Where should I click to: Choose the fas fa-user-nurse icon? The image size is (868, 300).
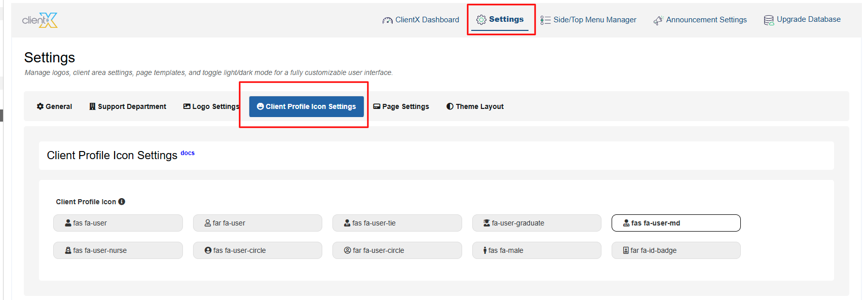[118, 250]
